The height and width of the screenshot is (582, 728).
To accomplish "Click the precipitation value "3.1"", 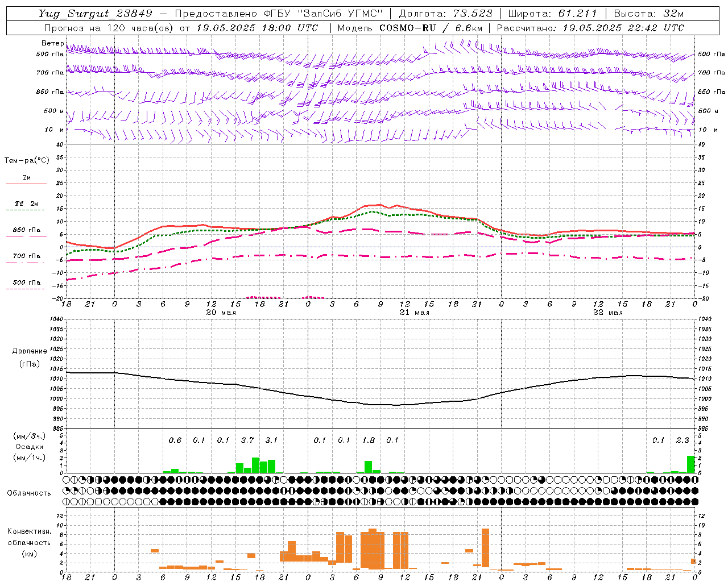I will tap(271, 440).
